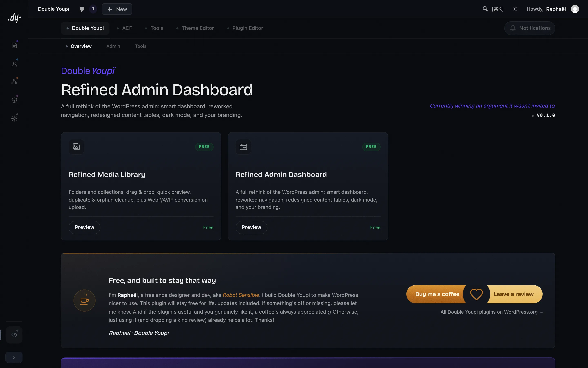Click the 'Currently winning an argument' tagline
Viewport: 588px width, 368px height.
(x=492, y=106)
